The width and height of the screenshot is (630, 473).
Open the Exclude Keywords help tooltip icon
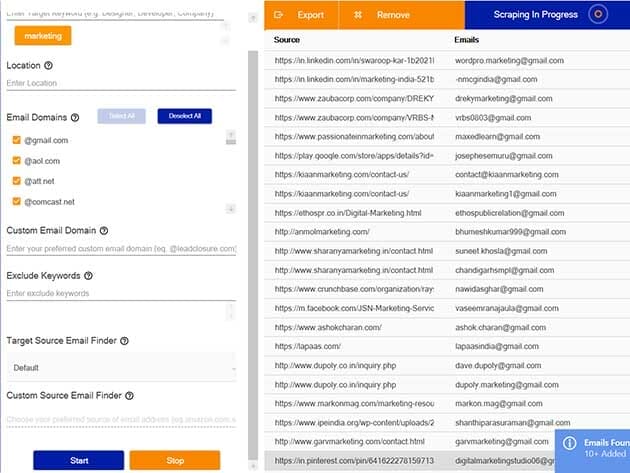point(89,275)
